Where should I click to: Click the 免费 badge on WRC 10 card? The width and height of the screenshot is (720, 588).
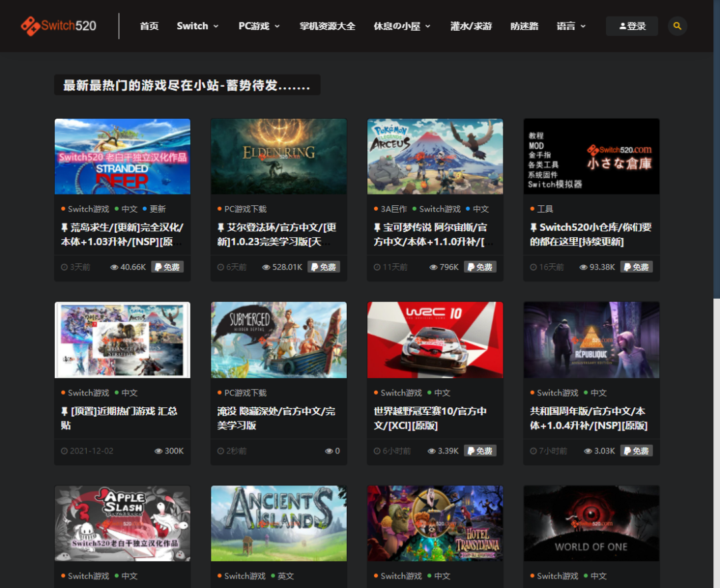coord(480,451)
